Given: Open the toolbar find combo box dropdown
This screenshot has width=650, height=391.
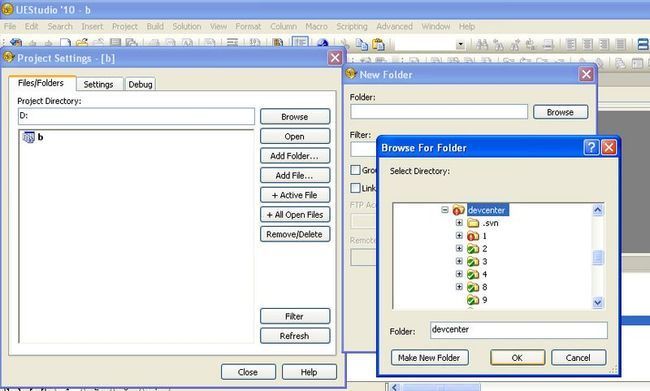Looking at the screenshot, I should (460, 44).
